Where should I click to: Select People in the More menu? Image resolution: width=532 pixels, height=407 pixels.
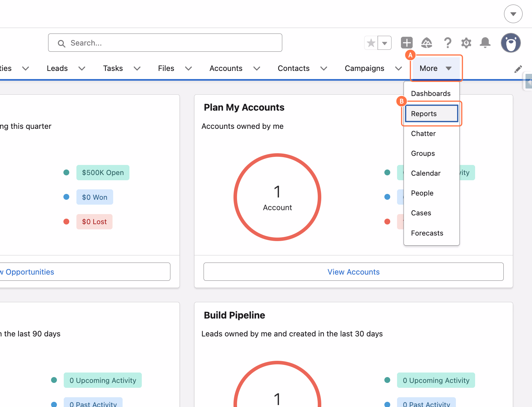tap(432, 193)
